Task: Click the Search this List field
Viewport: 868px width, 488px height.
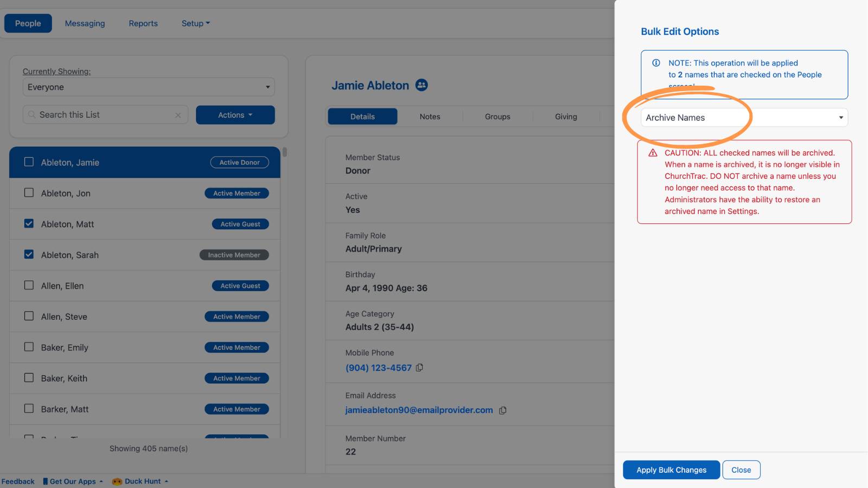Action: click(106, 115)
